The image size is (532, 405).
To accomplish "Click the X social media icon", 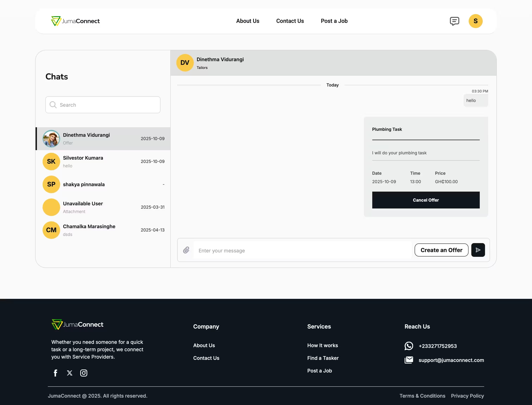I will pyautogui.click(x=69, y=373).
